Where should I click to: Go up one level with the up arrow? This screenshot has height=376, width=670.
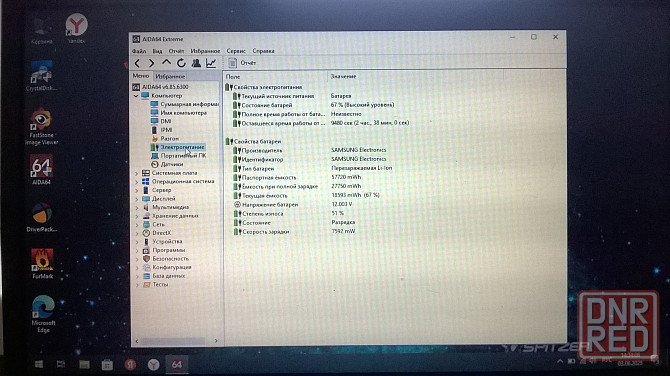(x=166, y=63)
